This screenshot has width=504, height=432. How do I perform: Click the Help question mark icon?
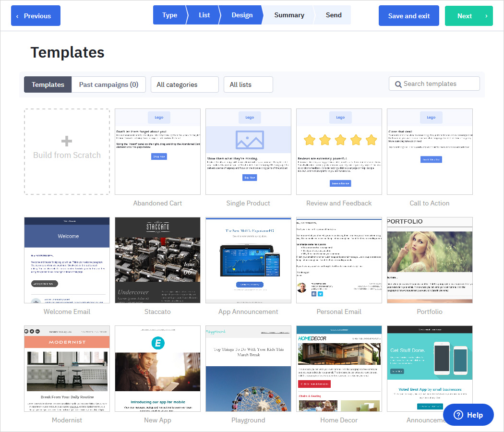click(x=458, y=415)
